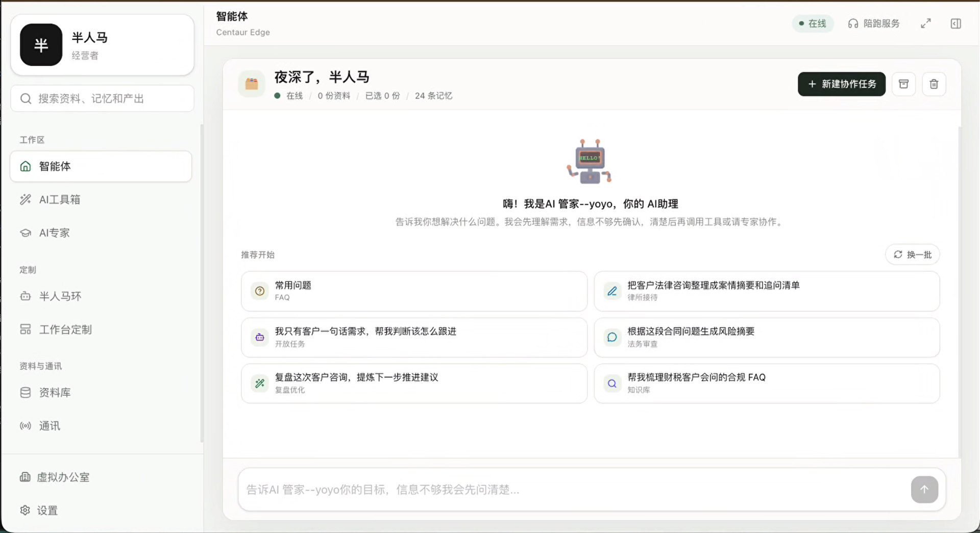Image resolution: width=980 pixels, height=533 pixels.
Task: Open 通讯 in the sidebar
Action: pyautogui.click(x=101, y=426)
